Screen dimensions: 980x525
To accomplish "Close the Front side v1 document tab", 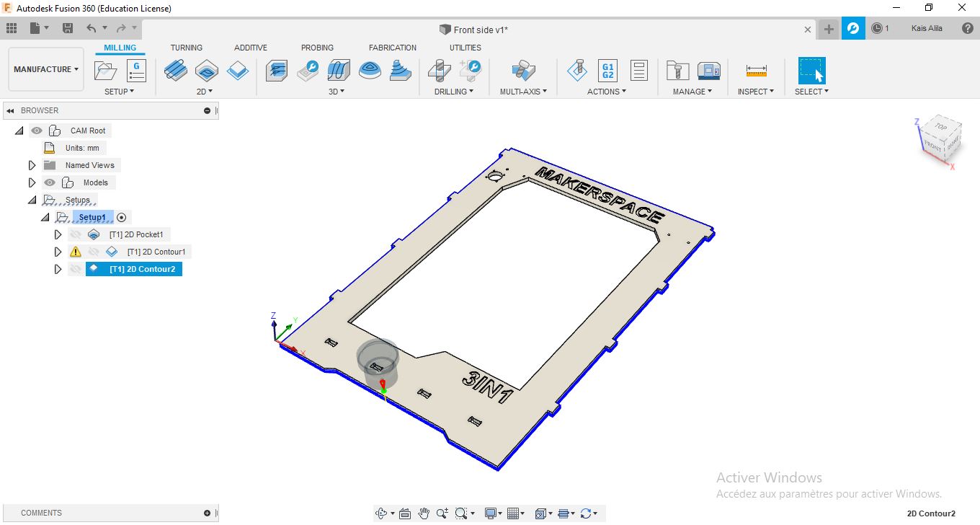I will [x=808, y=30].
